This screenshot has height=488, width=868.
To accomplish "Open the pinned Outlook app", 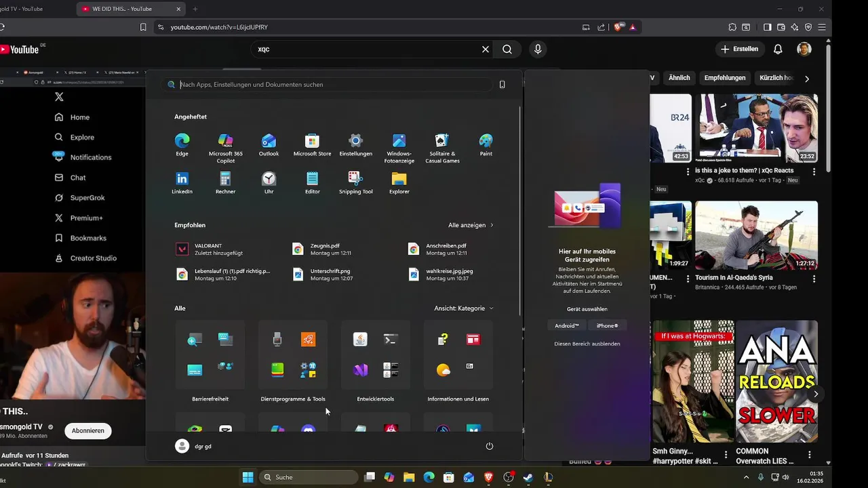I will click(x=269, y=144).
